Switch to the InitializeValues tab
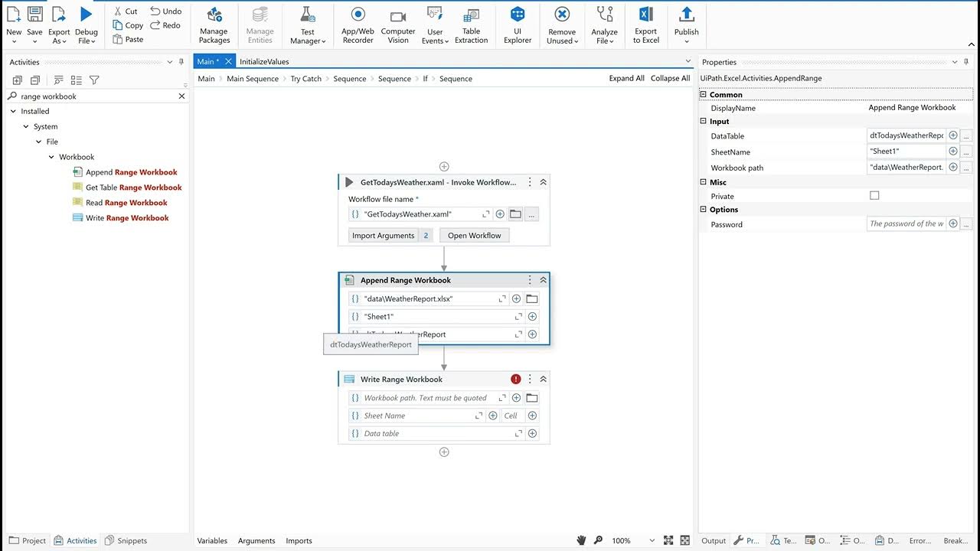 pyautogui.click(x=264, y=61)
